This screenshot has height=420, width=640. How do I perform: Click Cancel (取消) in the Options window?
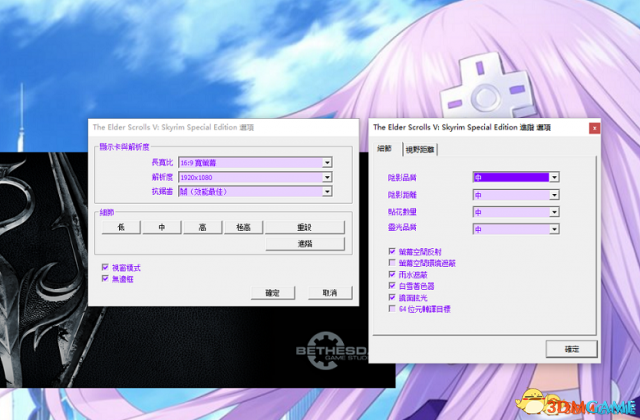pyautogui.click(x=330, y=293)
